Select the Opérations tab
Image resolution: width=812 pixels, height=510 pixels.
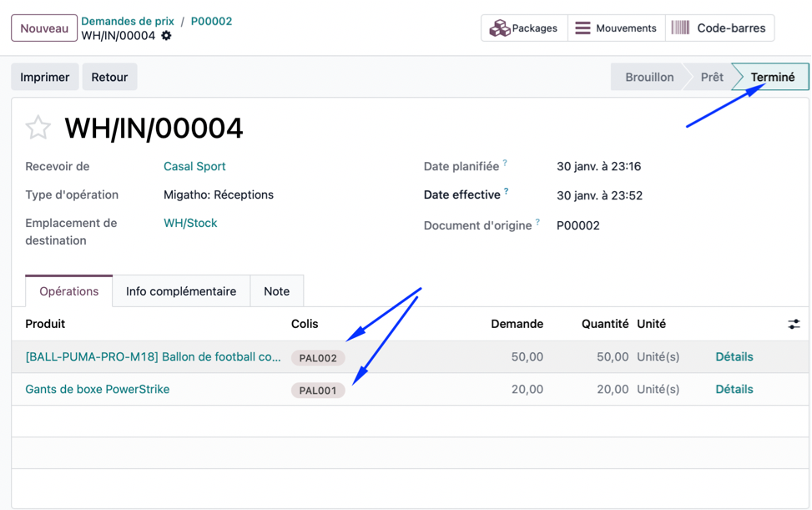69,291
